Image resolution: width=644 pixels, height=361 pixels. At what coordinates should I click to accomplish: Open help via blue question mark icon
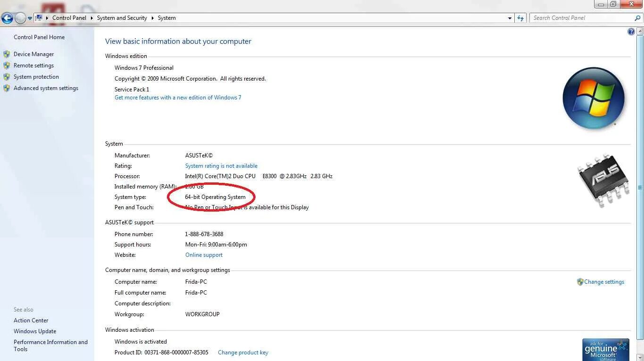coord(631,32)
